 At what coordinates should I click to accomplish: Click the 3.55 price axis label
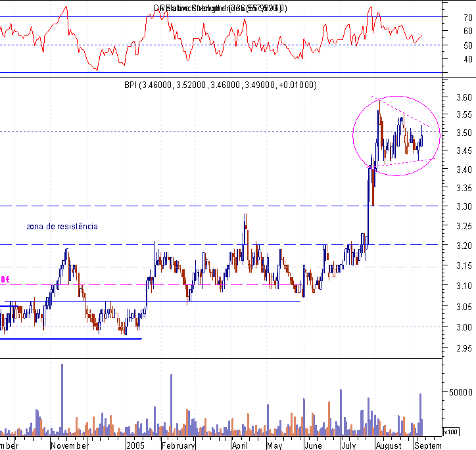(x=464, y=114)
